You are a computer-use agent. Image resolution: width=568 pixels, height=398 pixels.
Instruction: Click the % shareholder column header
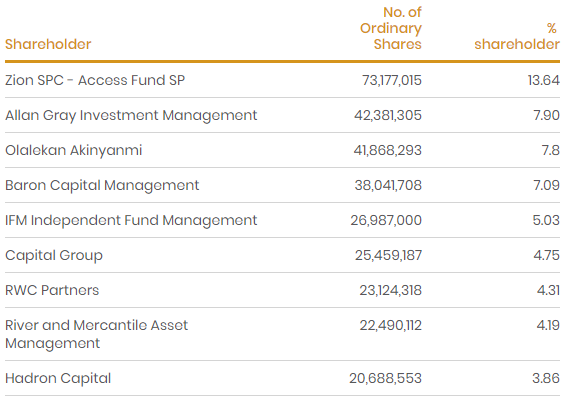point(517,36)
